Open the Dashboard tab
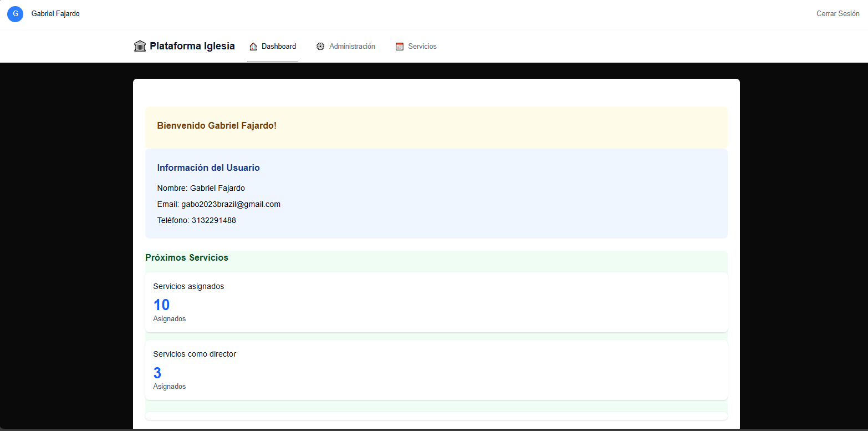This screenshot has height=431, width=868. tap(278, 47)
